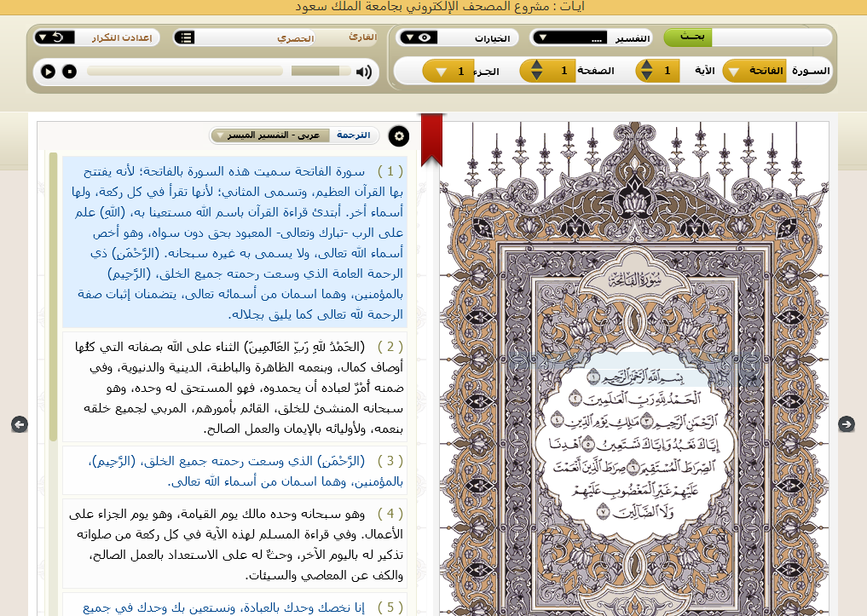867x616 pixels.
Task: Select ayah marker 5 on the mushaf page
Action: [x=589, y=444]
